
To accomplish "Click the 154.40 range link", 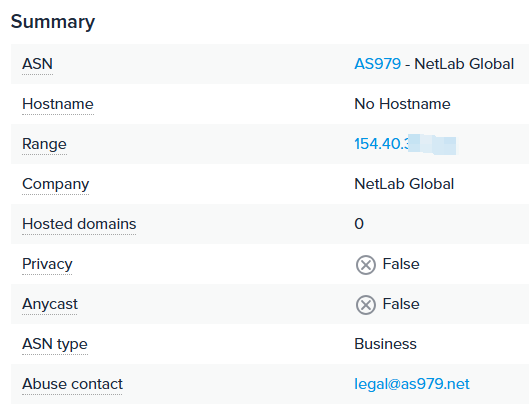I will pyautogui.click(x=405, y=144).
